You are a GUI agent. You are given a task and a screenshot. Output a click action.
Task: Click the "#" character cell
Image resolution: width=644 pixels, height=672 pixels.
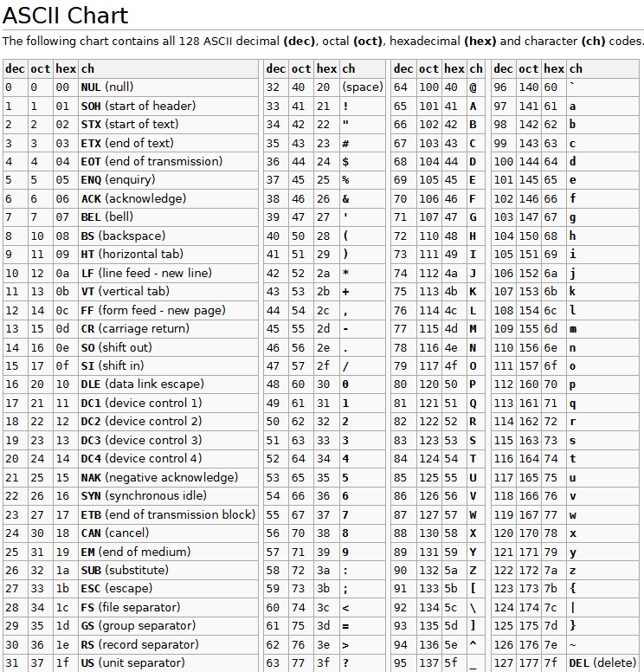(x=363, y=143)
